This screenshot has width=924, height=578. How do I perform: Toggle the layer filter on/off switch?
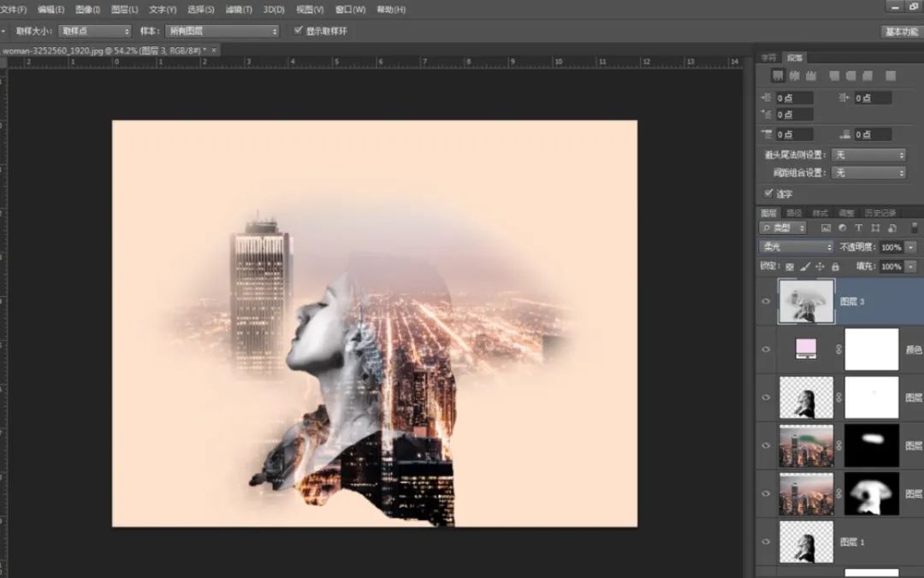[x=915, y=228]
